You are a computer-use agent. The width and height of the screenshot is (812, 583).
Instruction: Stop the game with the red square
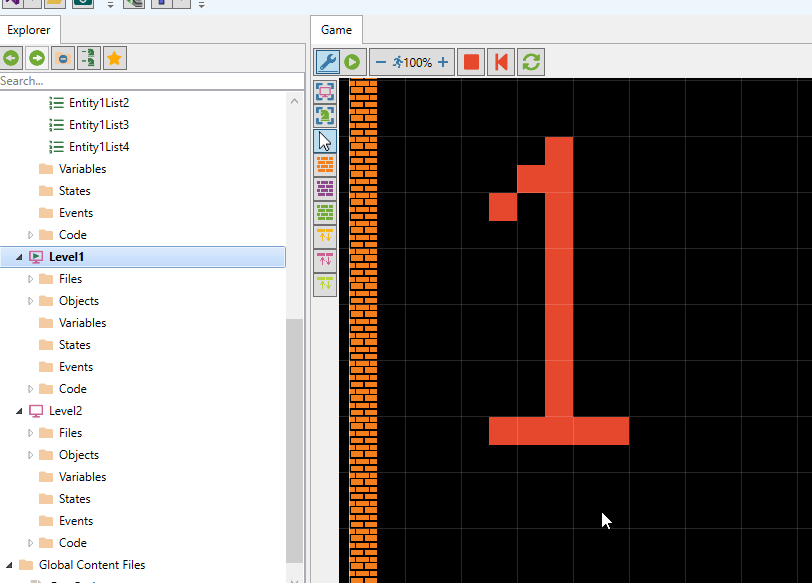tap(471, 62)
